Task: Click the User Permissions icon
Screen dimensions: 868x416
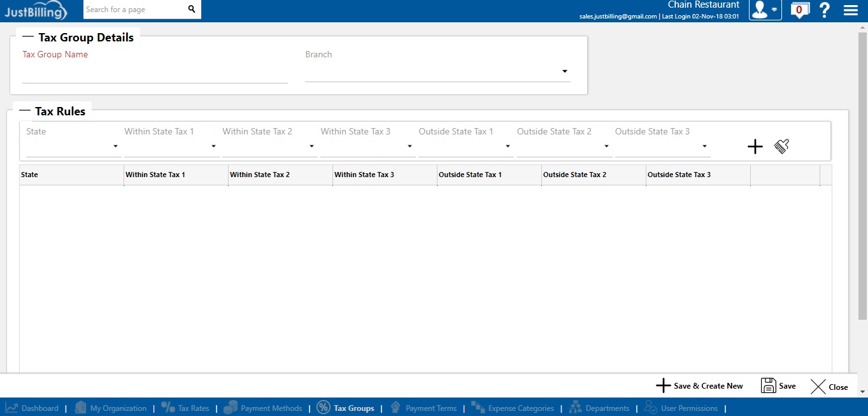Action: [x=651, y=408]
